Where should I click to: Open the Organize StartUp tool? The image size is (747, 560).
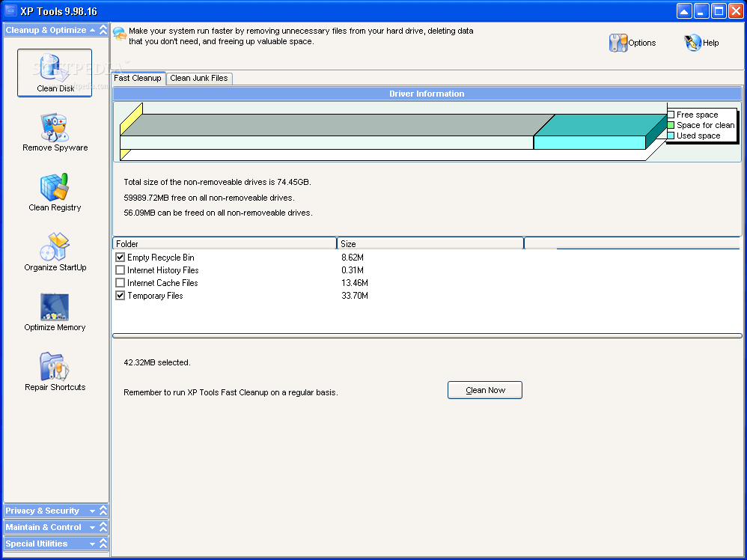point(55,252)
